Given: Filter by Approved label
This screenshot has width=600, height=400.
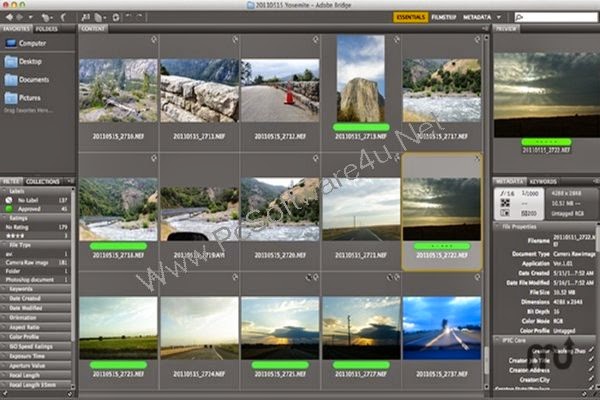Looking at the screenshot, I should coord(36,209).
